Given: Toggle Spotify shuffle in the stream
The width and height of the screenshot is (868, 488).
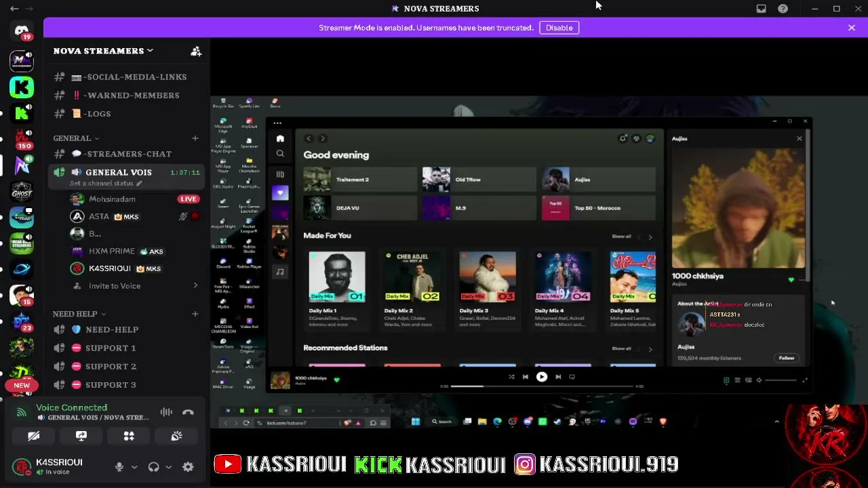Looking at the screenshot, I should click(x=511, y=377).
